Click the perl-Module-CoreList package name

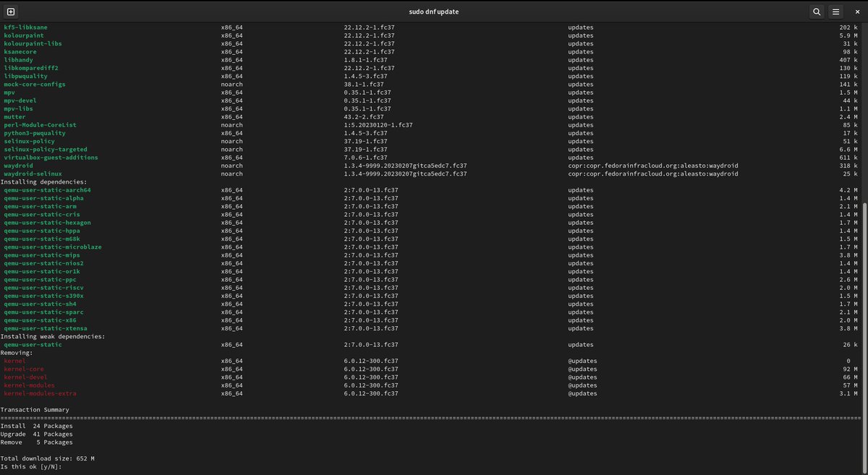tap(41, 125)
